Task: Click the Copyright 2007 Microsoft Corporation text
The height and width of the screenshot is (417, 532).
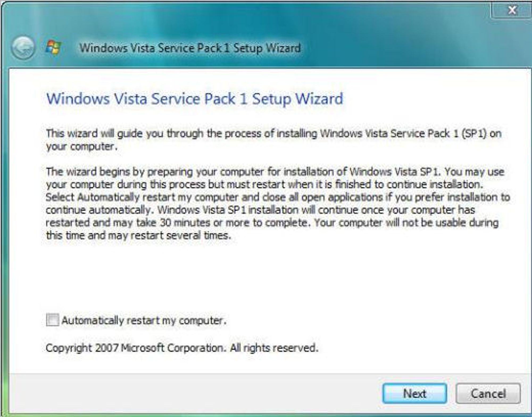Action: tap(182, 348)
